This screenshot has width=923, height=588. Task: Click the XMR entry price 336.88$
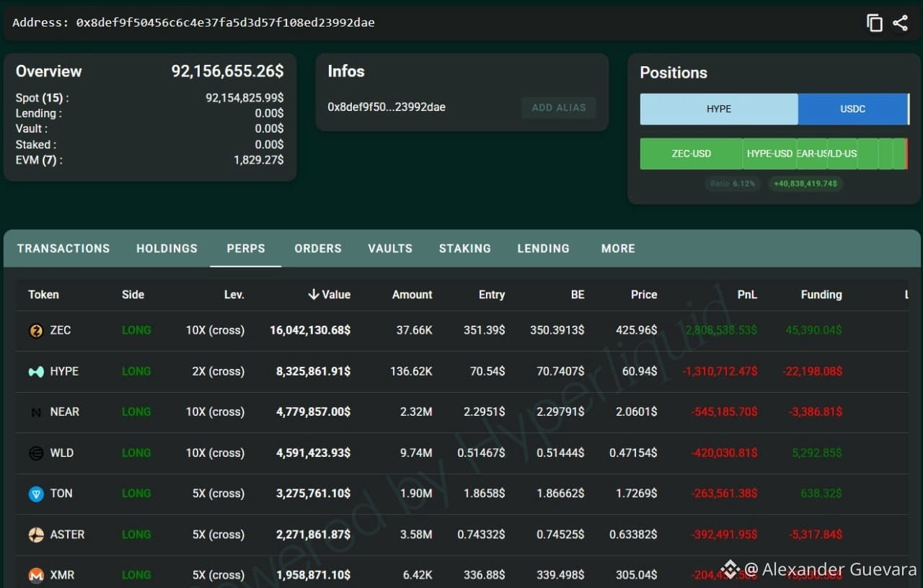485,575
